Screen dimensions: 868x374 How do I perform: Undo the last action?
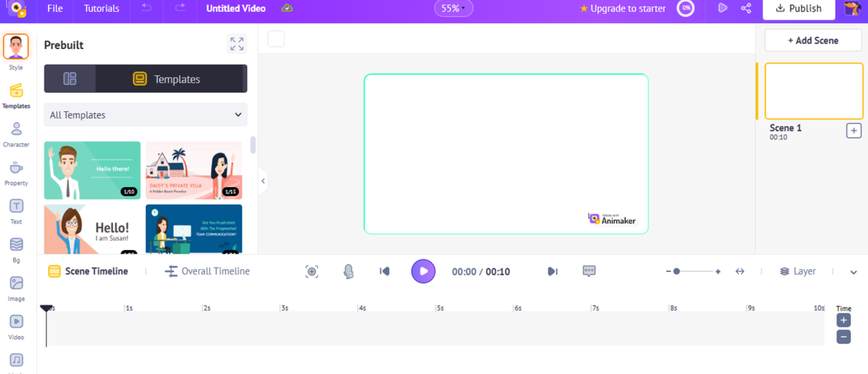pos(147,8)
